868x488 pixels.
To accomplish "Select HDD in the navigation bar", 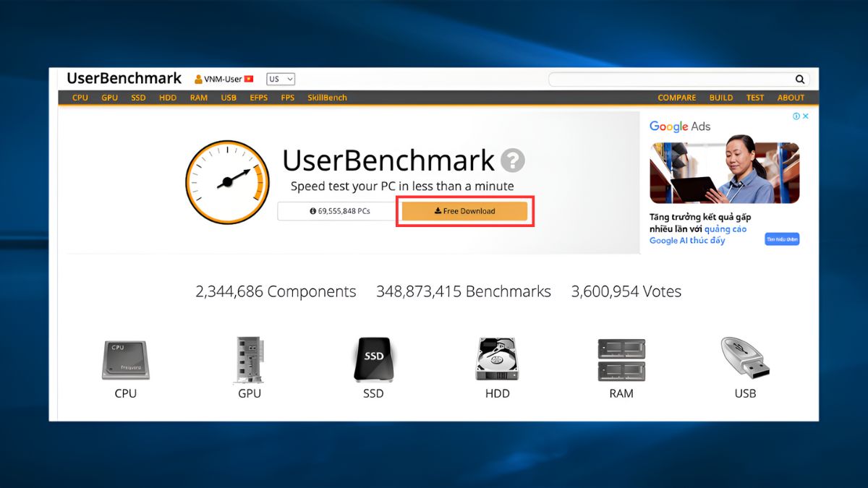I will tap(168, 98).
